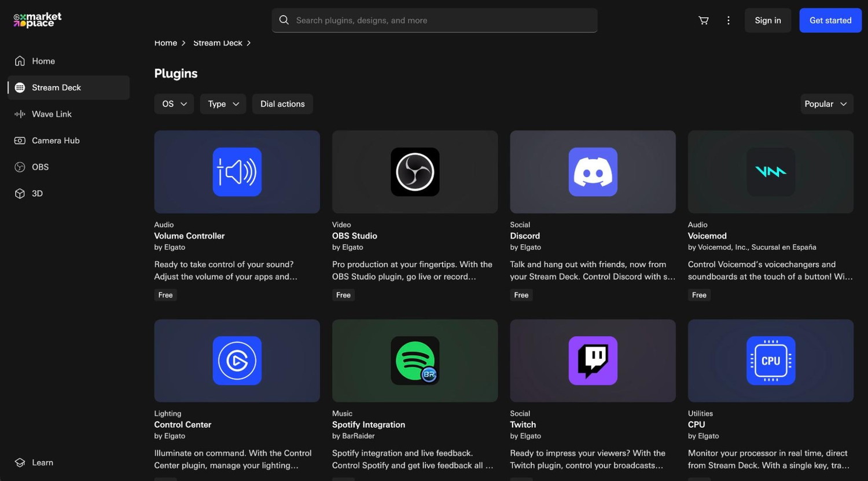868x481 pixels.
Task: Select the Discord plugin icon
Action: [593, 172]
